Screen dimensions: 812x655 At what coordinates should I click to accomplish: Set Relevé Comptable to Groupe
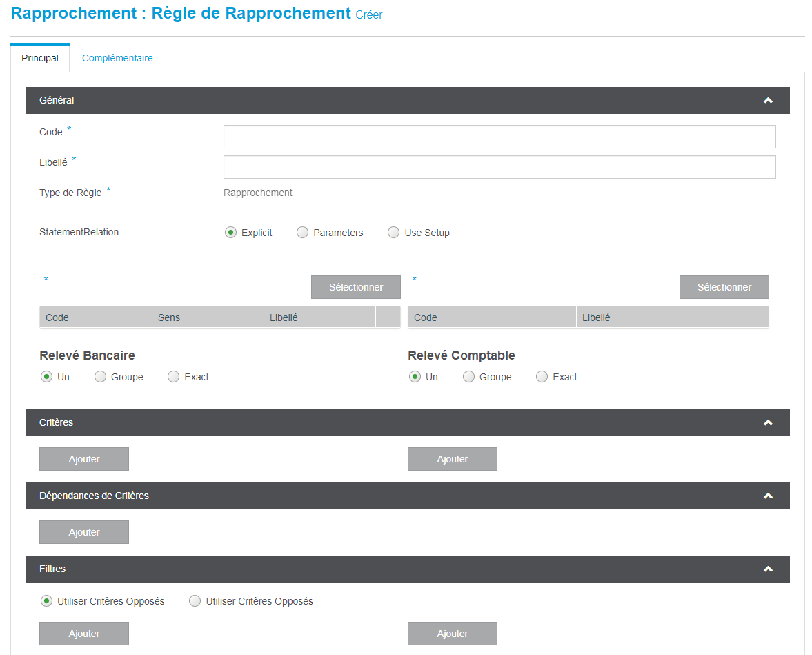point(469,377)
